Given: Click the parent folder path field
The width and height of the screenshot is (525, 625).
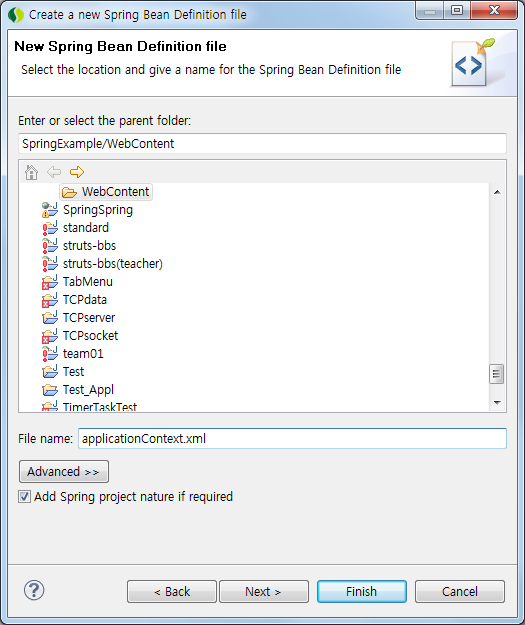Looking at the screenshot, I should [262, 143].
